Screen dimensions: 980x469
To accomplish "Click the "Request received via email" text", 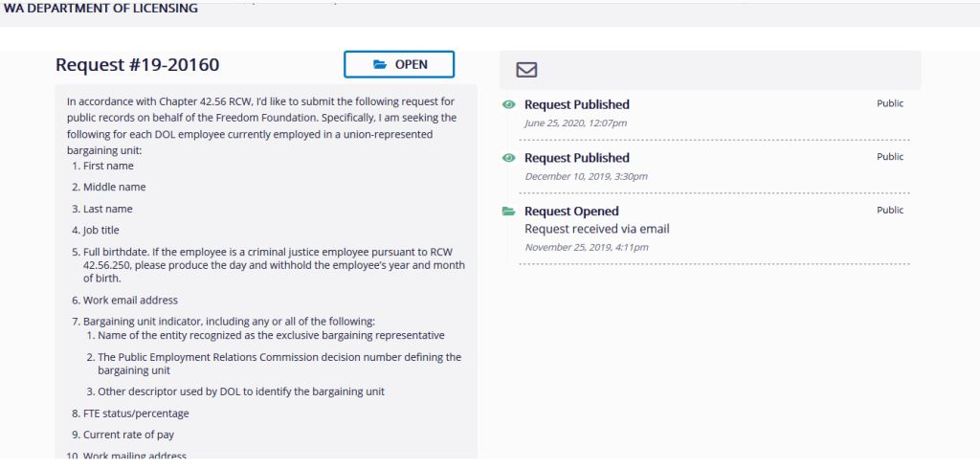I will point(597,230).
